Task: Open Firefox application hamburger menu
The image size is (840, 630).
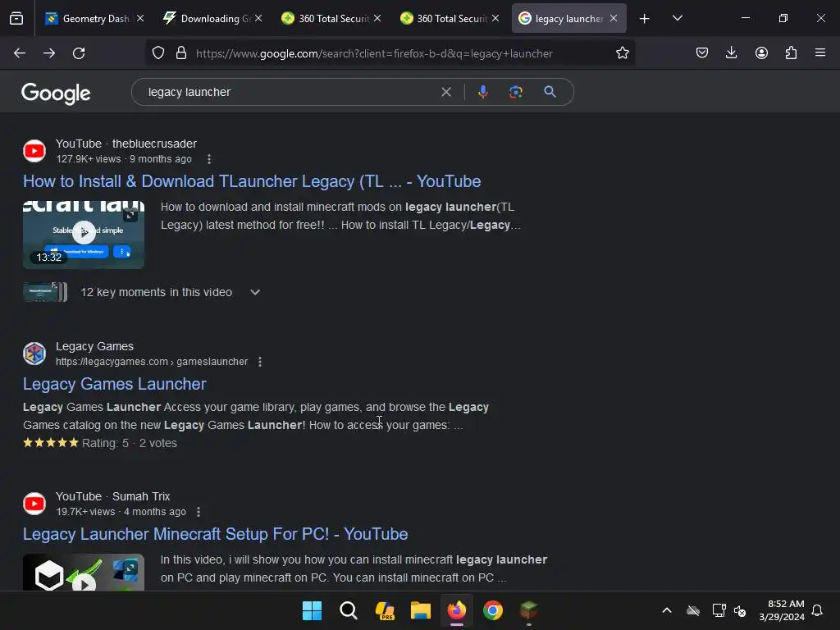Action: click(820, 53)
